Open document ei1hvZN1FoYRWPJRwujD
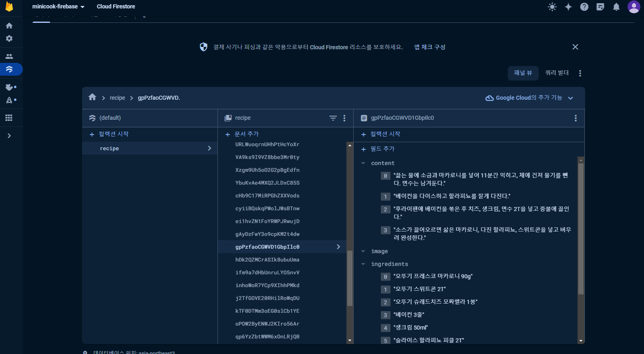The width and height of the screenshot is (644, 354). click(267, 221)
